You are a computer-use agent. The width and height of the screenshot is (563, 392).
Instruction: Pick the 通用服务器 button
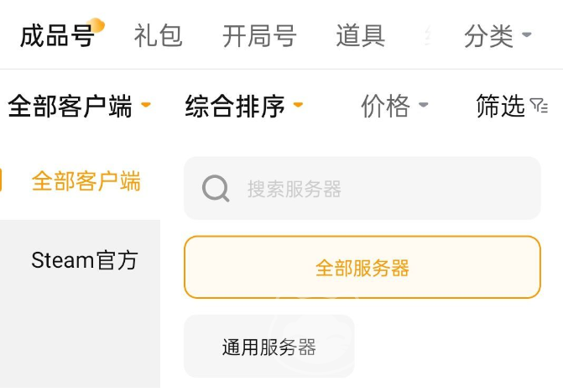[x=268, y=347]
